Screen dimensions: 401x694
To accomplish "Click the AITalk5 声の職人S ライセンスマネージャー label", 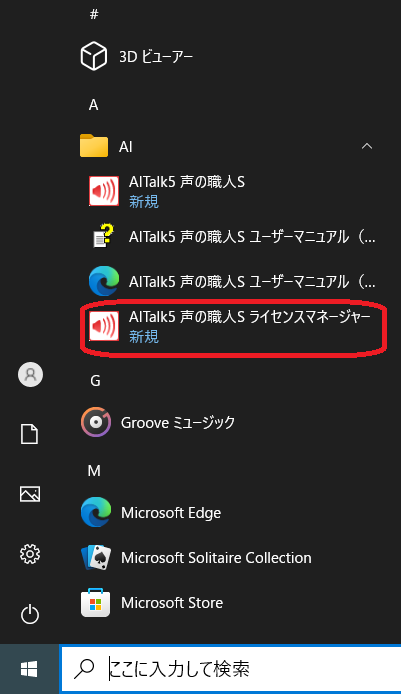I will pos(250,317).
